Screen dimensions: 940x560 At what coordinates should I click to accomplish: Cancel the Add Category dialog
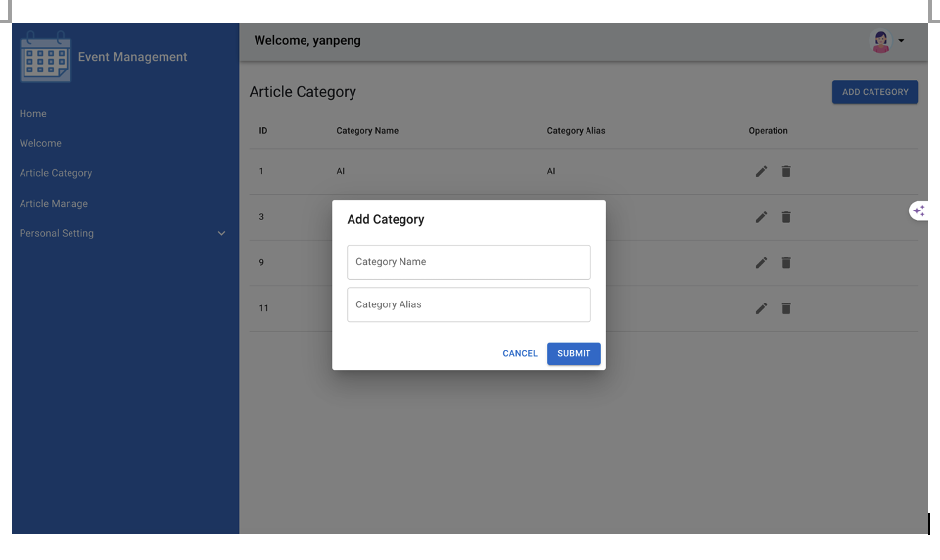click(x=520, y=353)
